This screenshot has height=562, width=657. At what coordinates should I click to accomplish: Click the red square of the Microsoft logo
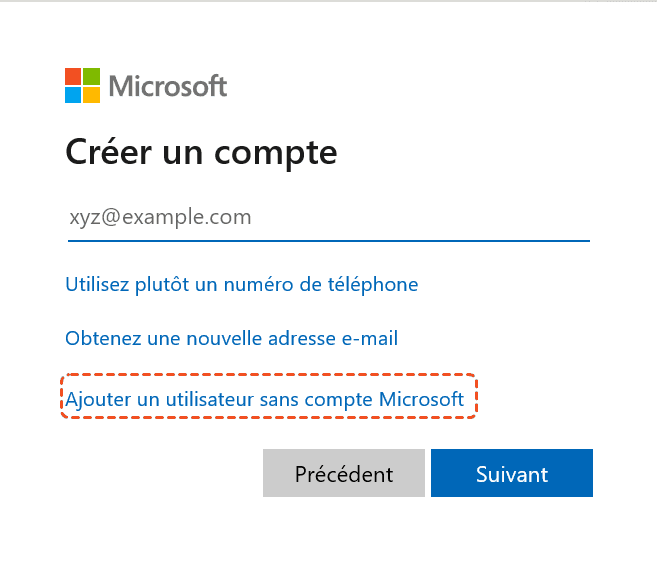73,77
